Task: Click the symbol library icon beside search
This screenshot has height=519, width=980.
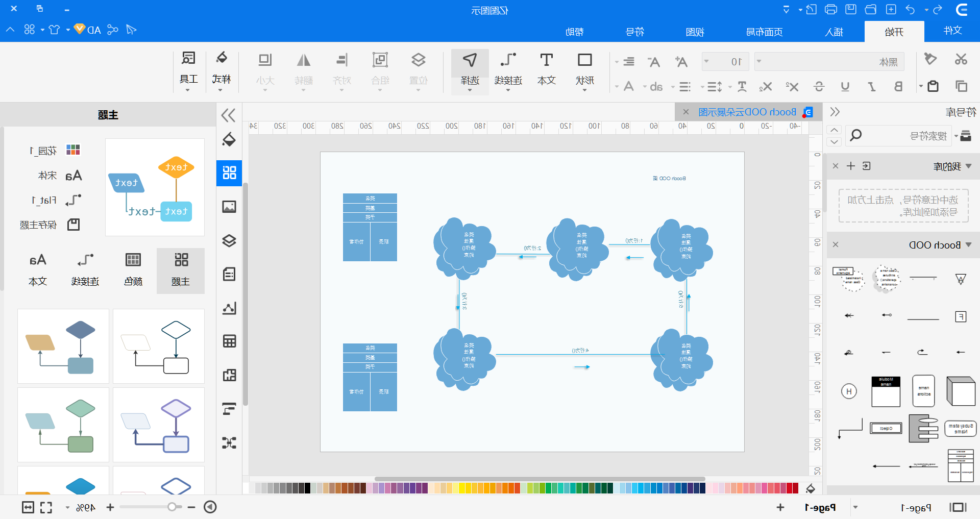Action: click(965, 136)
